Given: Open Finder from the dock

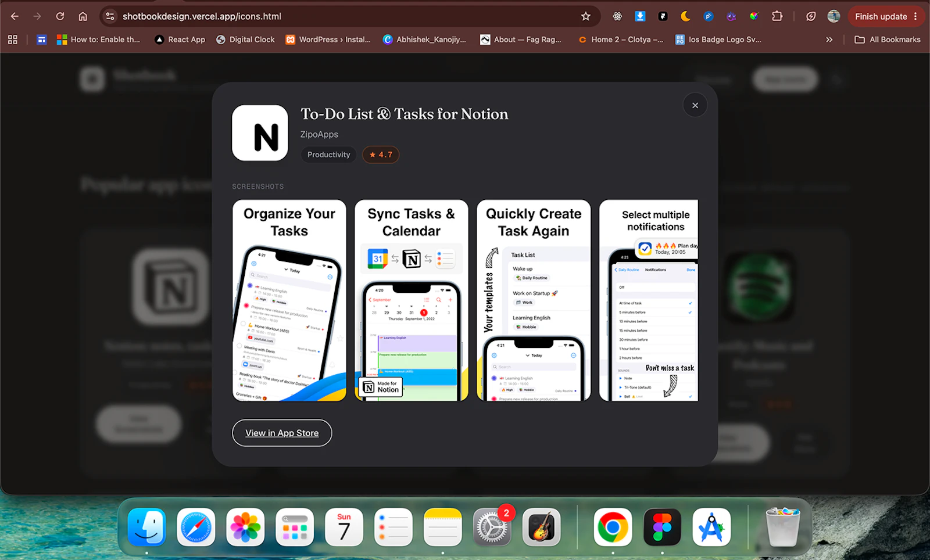Looking at the screenshot, I should point(146,527).
